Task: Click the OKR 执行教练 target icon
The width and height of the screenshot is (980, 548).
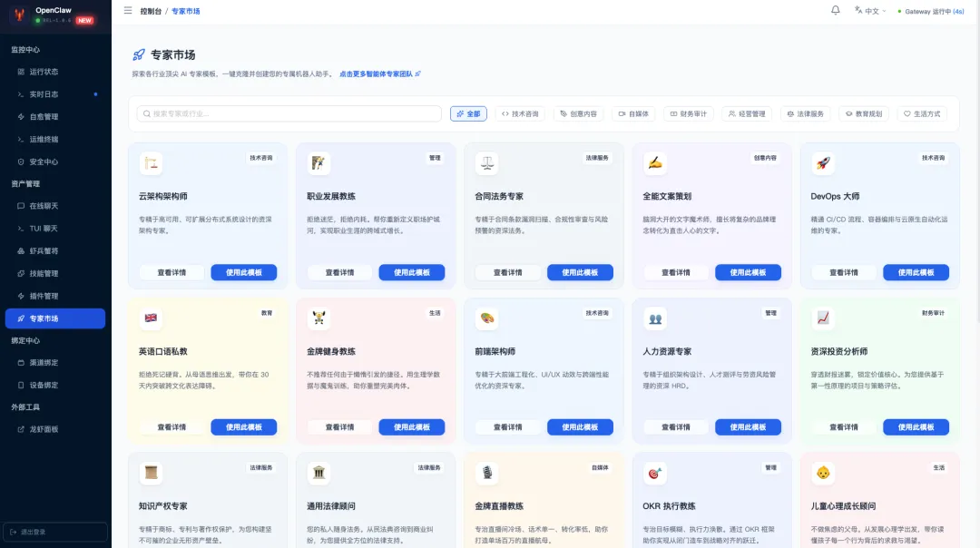Action: 655,473
